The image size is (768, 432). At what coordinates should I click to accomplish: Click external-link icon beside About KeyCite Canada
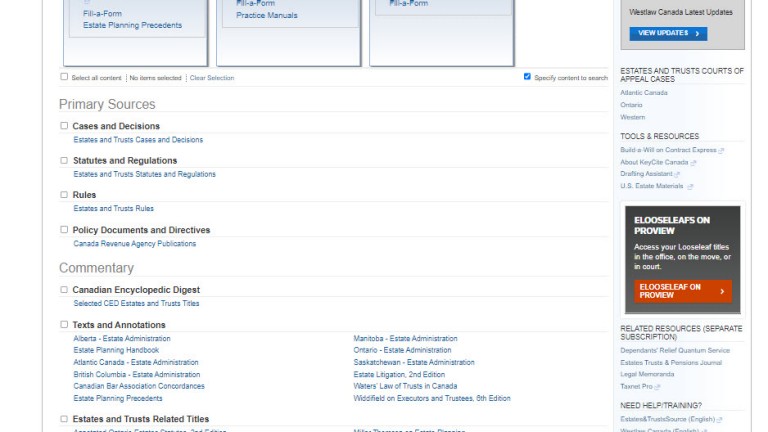click(693, 163)
